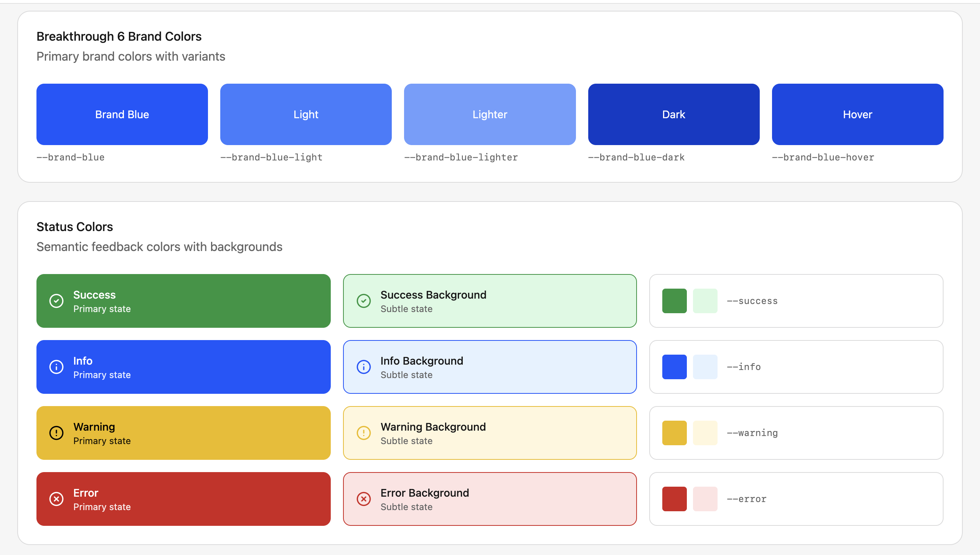Select the Dark brand color swatch
Image resolution: width=980 pixels, height=555 pixels.
673,114
